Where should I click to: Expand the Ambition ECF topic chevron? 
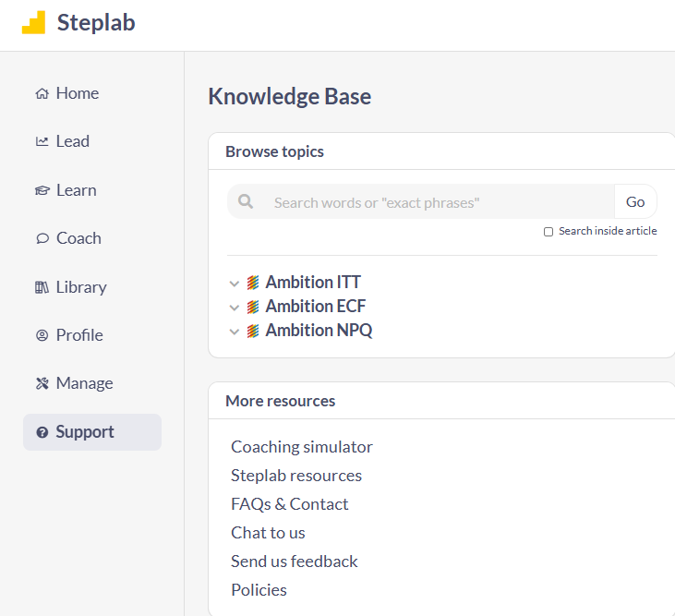pos(235,308)
